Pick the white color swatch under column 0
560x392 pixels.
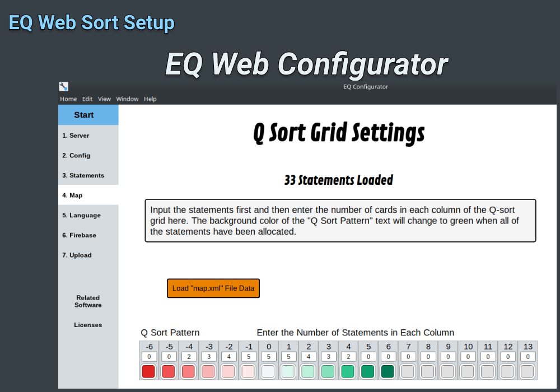[x=269, y=371]
